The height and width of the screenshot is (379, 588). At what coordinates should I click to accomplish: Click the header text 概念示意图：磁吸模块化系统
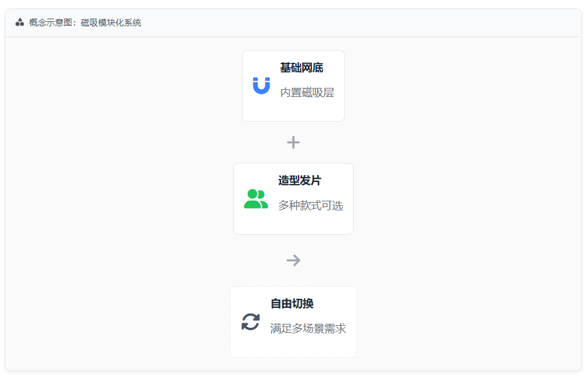click(85, 22)
